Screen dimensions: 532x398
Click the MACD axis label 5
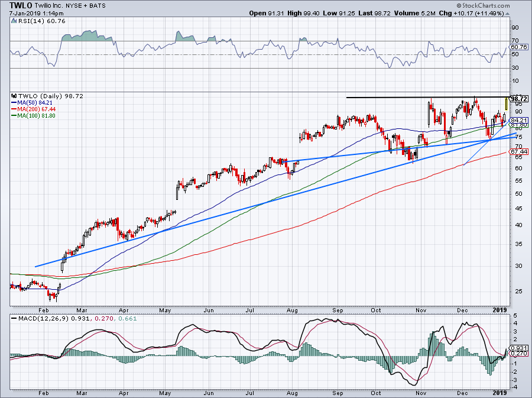515,316
